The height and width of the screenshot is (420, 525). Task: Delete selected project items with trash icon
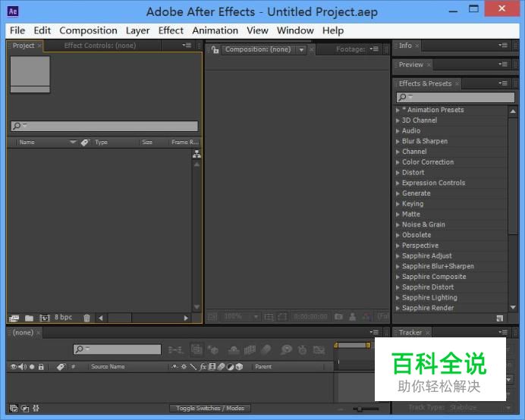point(86,318)
